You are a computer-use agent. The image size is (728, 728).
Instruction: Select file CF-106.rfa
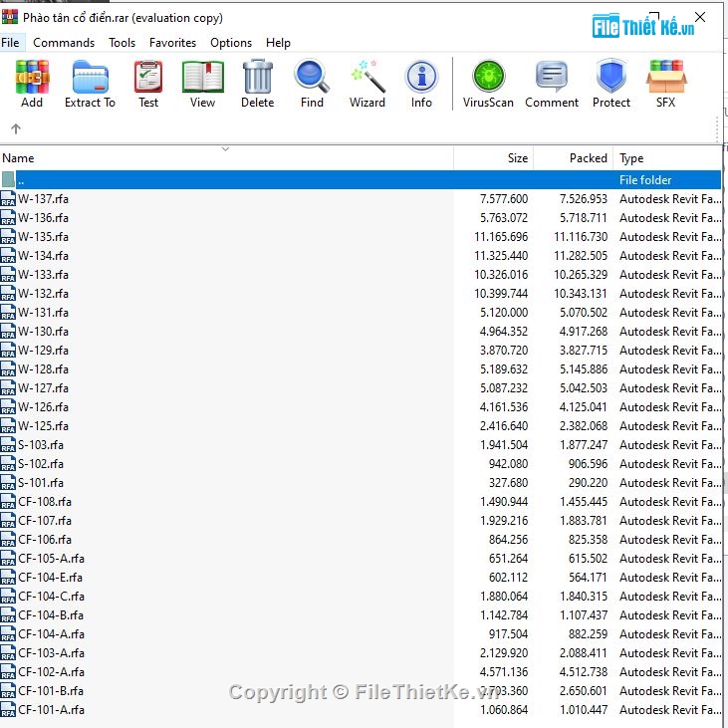[x=361, y=540]
